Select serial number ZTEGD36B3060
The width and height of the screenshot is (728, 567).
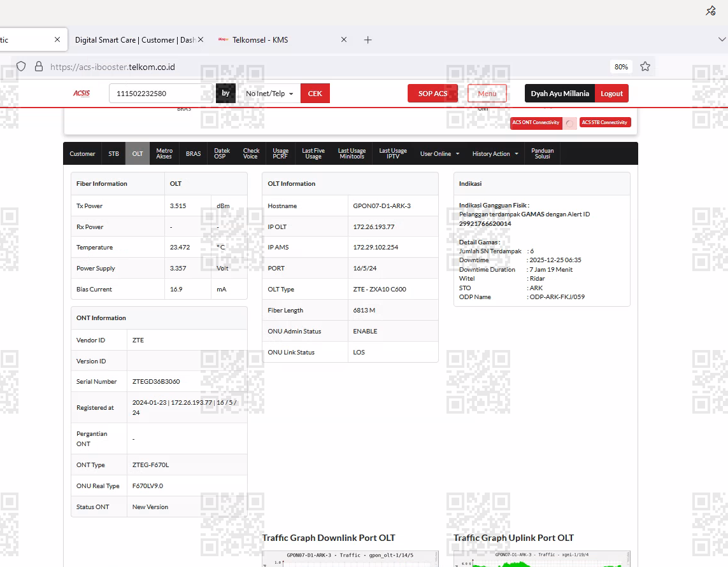point(156,381)
